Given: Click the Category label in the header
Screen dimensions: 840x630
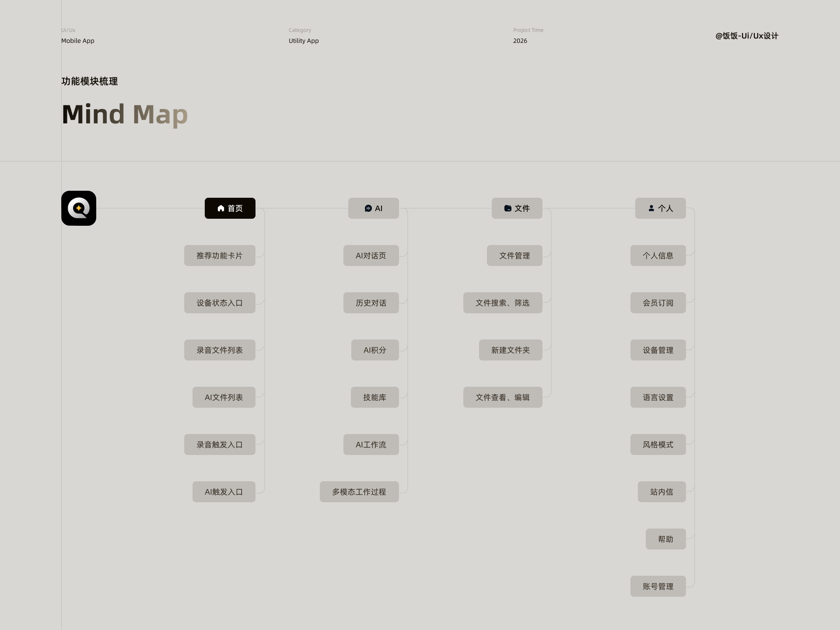Looking at the screenshot, I should coord(300,30).
